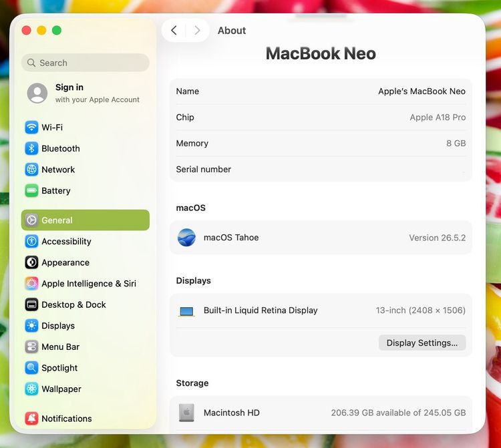Zoom window with green button

pyautogui.click(x=57, y=30)
